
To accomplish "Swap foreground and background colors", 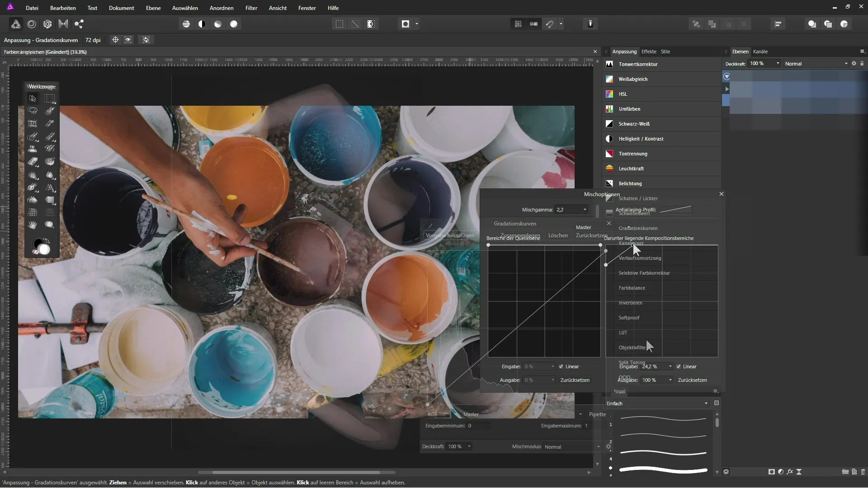I will [47, 241].
